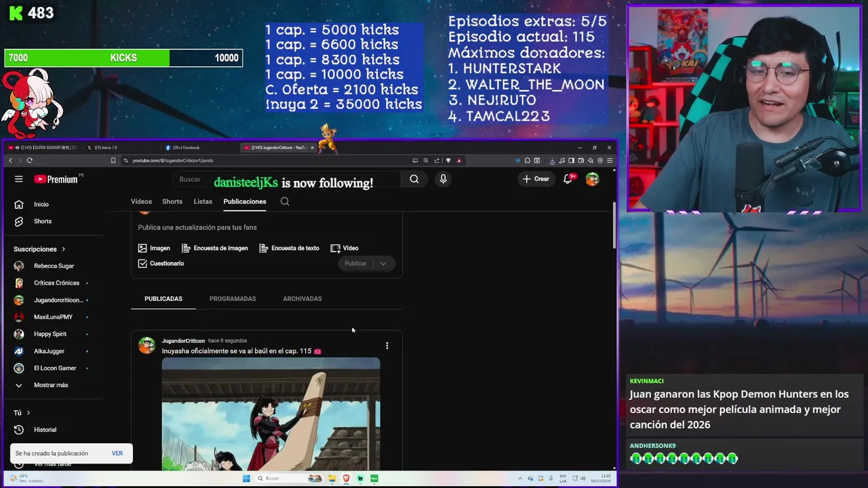Create an Encuesta de texto
The width and height of the screenshot is (868, 488).
point(289,248)
